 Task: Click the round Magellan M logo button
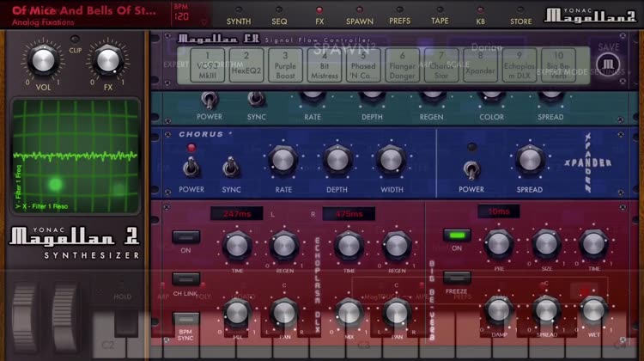608,64
